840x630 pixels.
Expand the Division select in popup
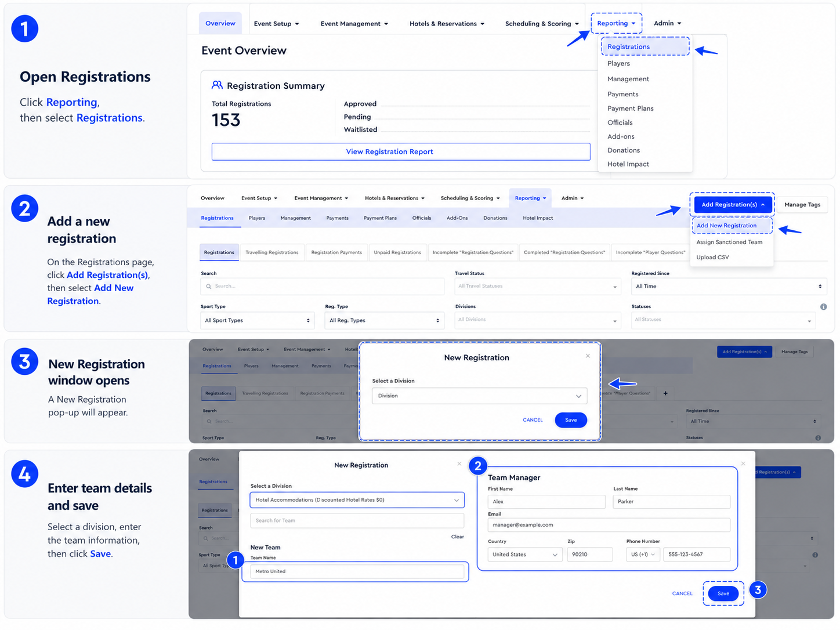(x=479, y=396)
